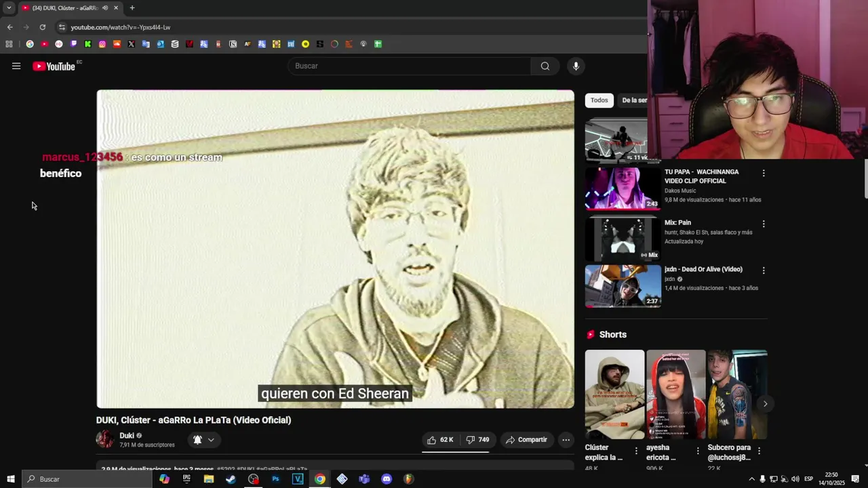The height and width of the screenshot is (488, 868).
Task: Open the Kick bookmark
Action: [87, 44]
